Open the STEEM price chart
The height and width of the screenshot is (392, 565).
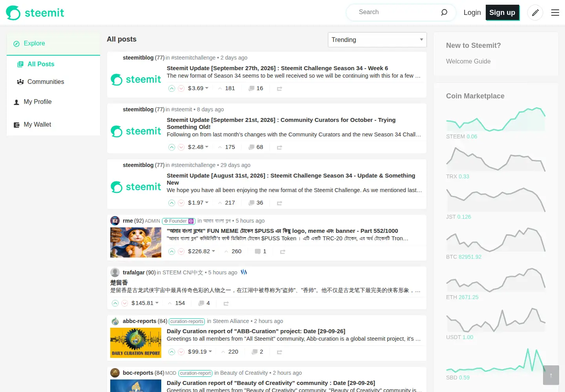496,119
